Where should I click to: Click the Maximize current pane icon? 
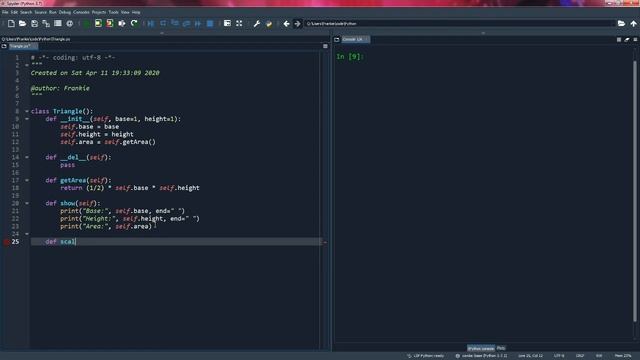(227, 24)
